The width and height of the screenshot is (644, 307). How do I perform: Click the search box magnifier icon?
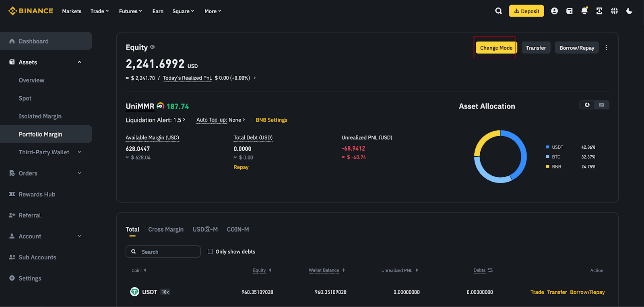134,251
